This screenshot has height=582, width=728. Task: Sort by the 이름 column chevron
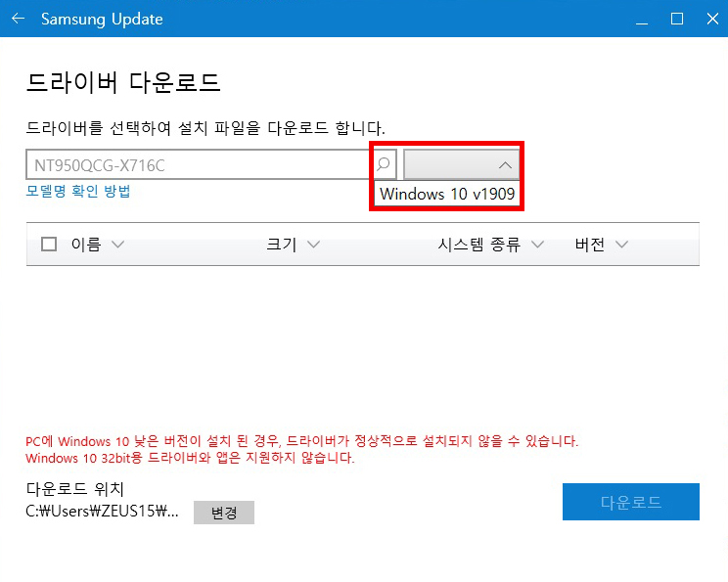click(x=118, y=245)
